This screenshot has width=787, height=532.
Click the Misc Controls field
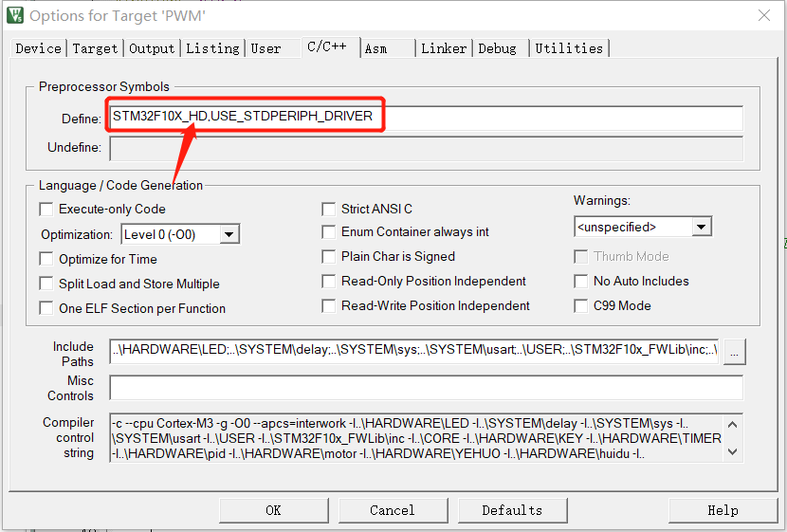pos(426,388)
